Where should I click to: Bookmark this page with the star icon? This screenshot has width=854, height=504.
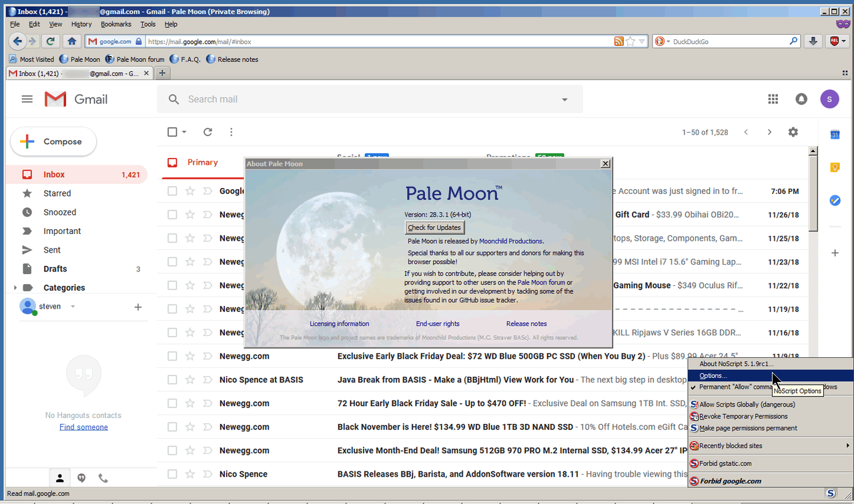630,41
